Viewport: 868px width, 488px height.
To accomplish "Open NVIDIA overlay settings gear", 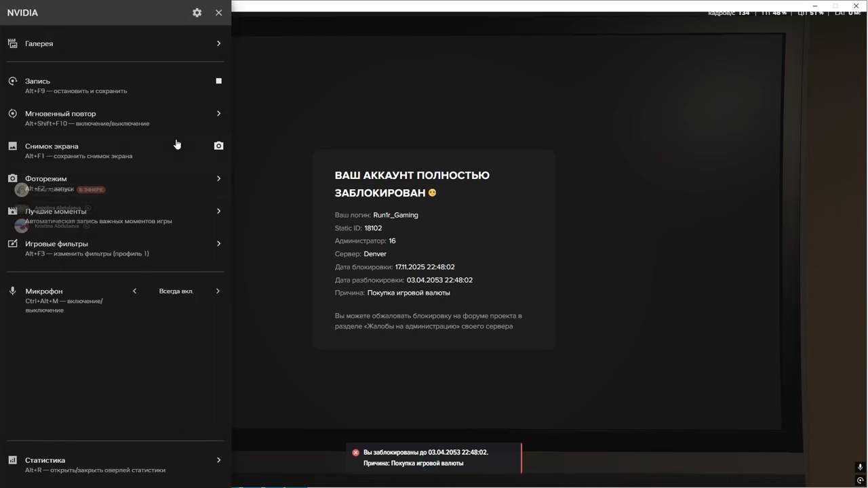I will click(x=197, y=13).
